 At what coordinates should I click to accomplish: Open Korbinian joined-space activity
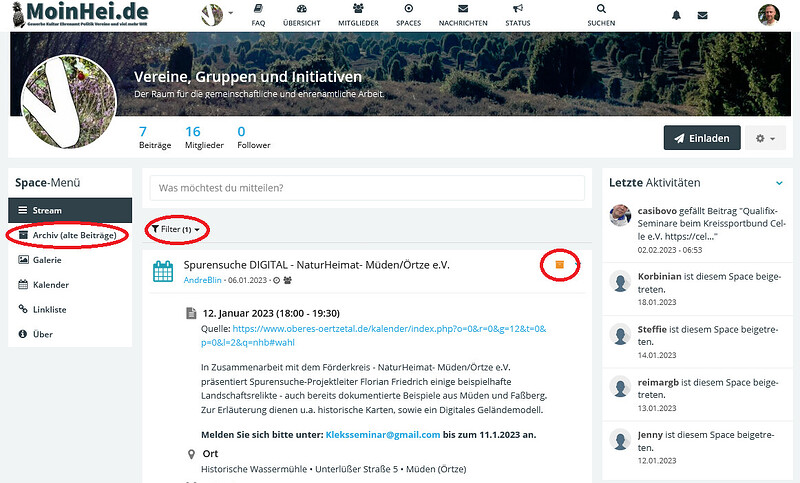tap(697, 289)
